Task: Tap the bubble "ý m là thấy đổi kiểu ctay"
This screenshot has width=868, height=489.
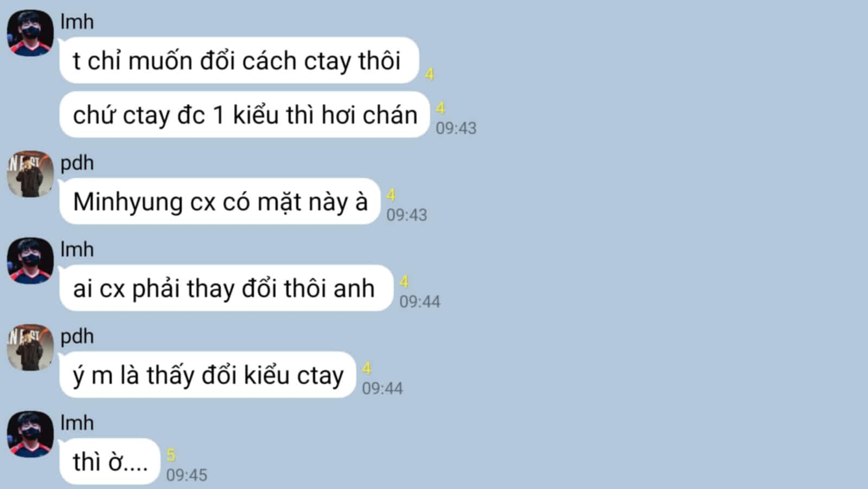Action: pyautogui.click(x=208, y=375)
